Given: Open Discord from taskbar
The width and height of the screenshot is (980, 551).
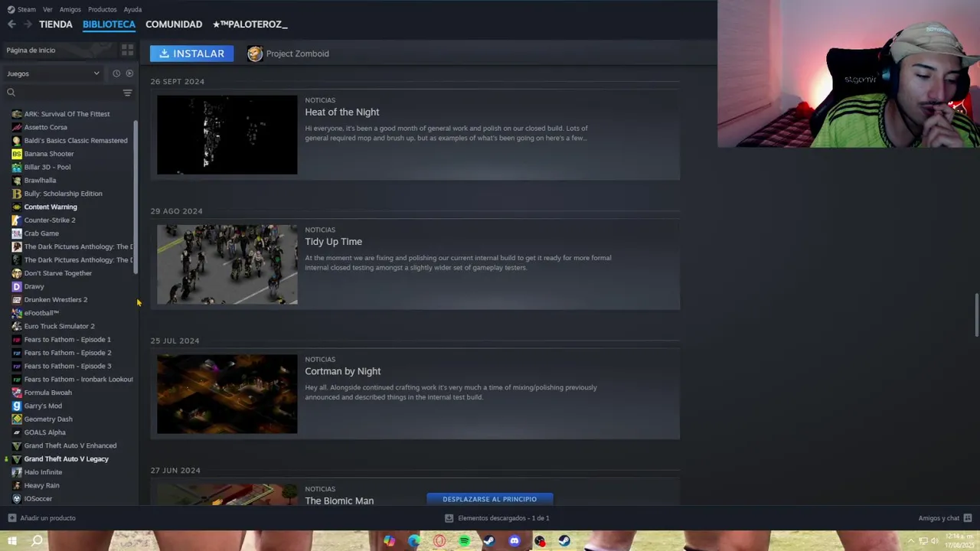Looking at the screenshot, I should [x=514, y=541].
